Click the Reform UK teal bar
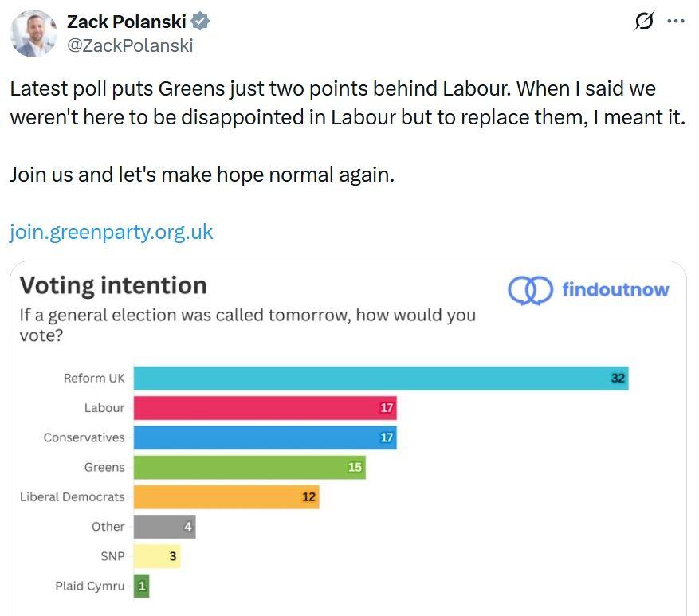This screenshot has height=616, width=699. click(x=381, y=378)
